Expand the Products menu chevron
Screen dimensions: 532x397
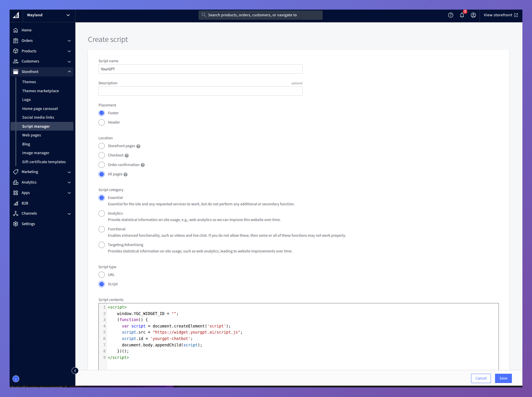pyautogui.click(x=69, y=51)
